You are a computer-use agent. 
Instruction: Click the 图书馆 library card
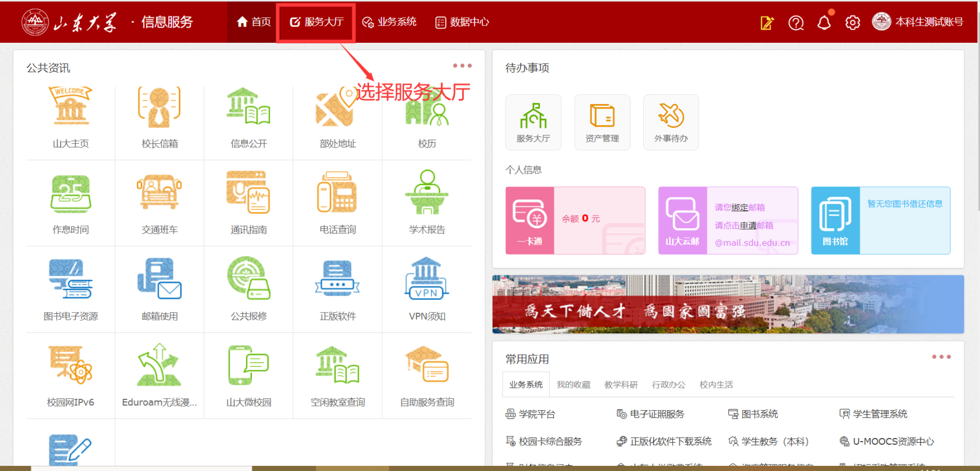click(881, 220)
